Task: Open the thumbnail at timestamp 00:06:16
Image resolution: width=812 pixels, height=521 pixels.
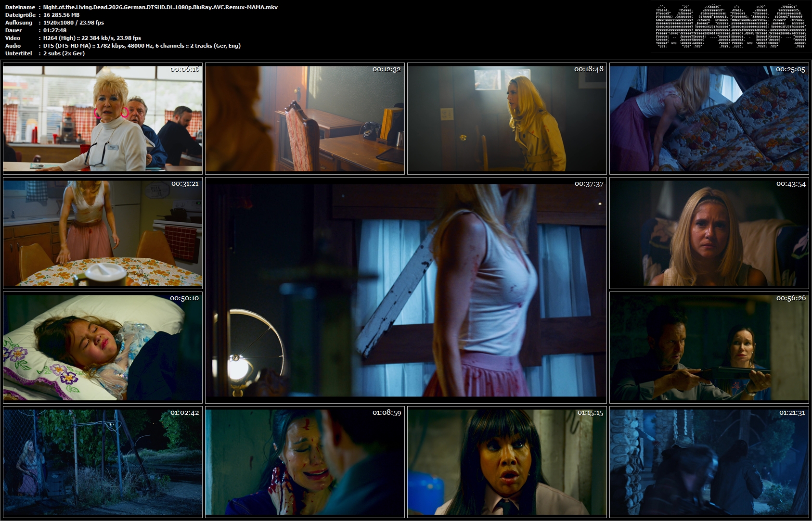Action: (x=103, y=118)
